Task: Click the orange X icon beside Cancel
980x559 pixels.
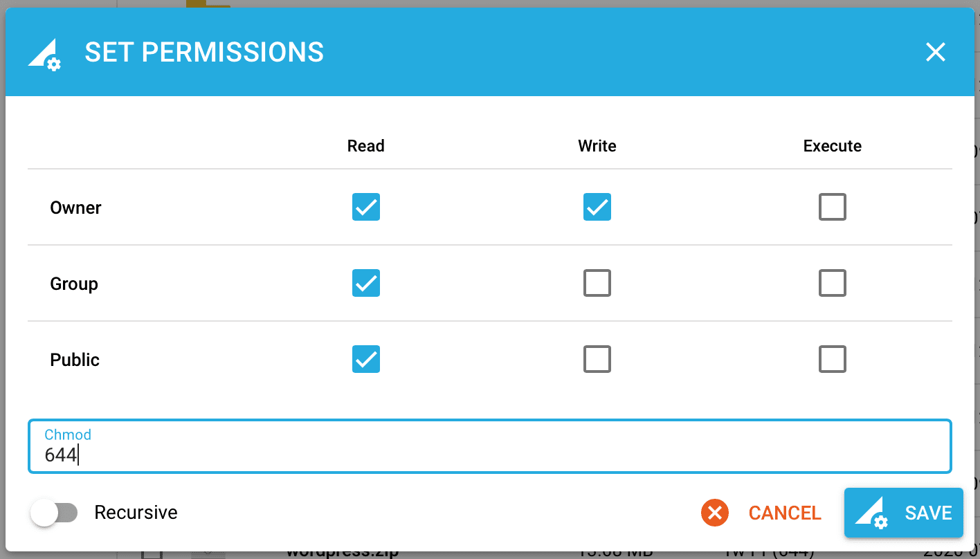Action: point(714,513)
